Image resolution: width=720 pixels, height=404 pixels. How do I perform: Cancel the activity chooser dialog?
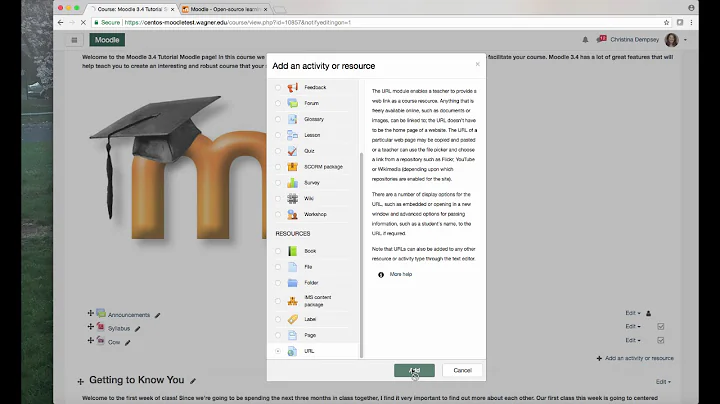[x=462, y=370]
